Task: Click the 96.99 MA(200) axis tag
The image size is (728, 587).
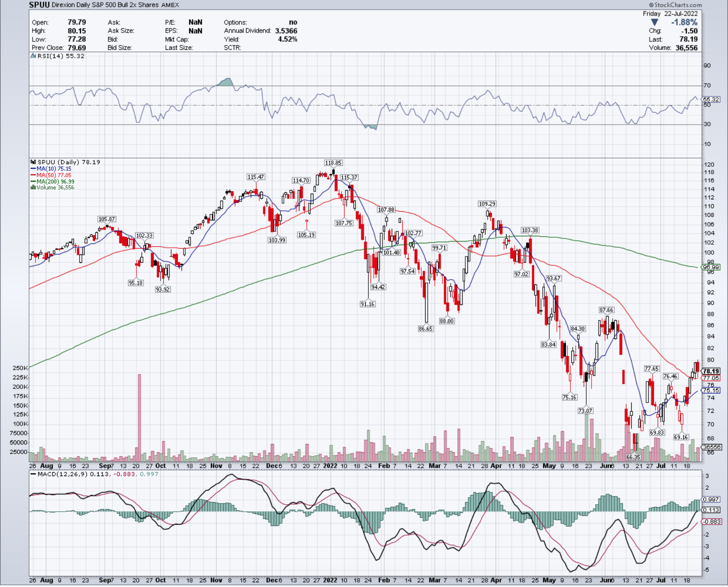Action: pyautogui.click(x=711, y=267)
